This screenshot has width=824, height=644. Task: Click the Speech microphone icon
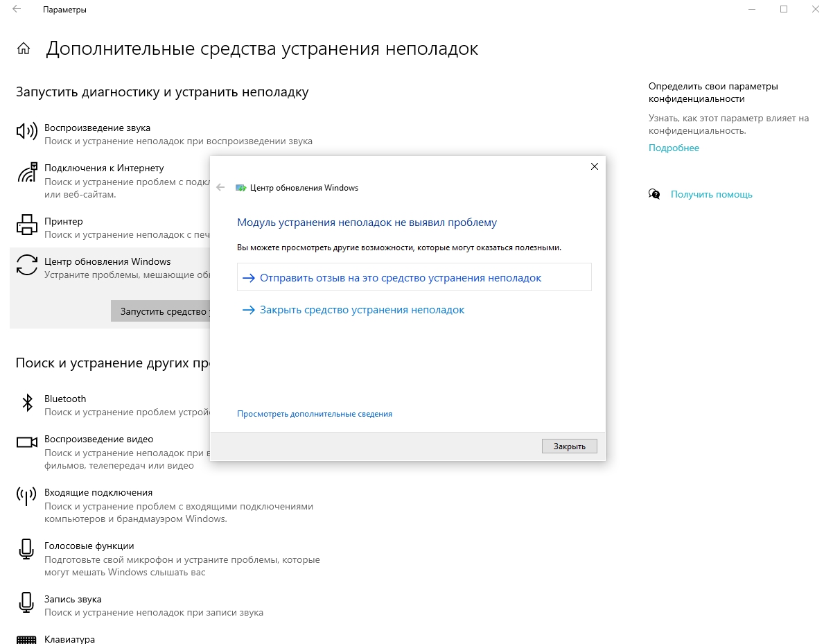pos(26,549)
